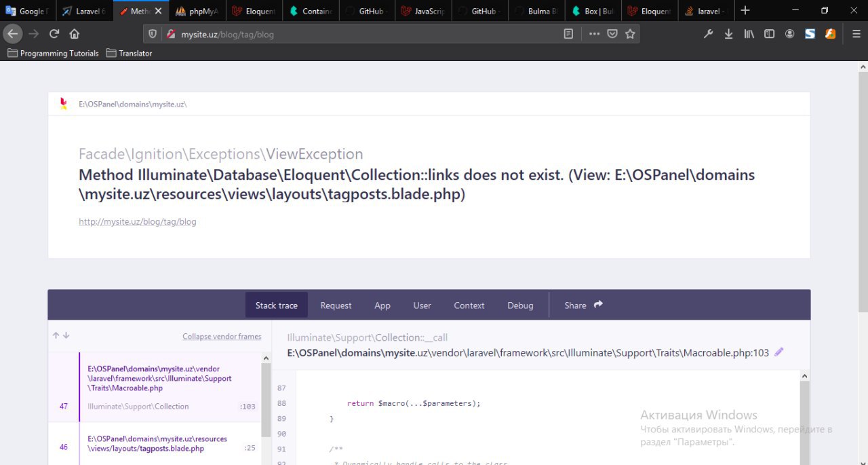The image size is (868, 465).
Task: Click the E:\OSPanel\domains\mysite.uz\ path text
Action: [x=133, y=104]
